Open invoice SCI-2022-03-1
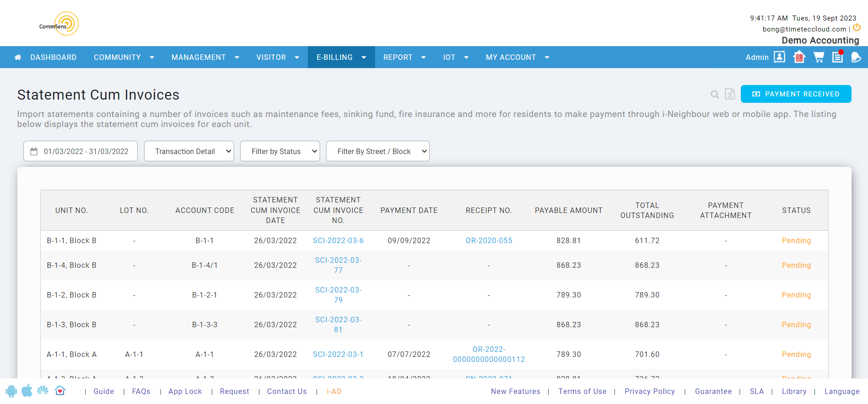 pos(338,355)
